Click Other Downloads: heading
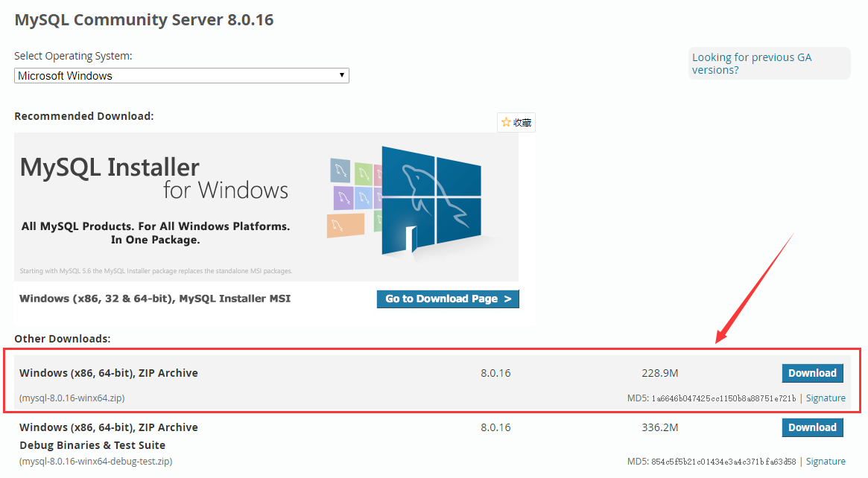This screenshot has width=868, height=478. pos(63,339)
